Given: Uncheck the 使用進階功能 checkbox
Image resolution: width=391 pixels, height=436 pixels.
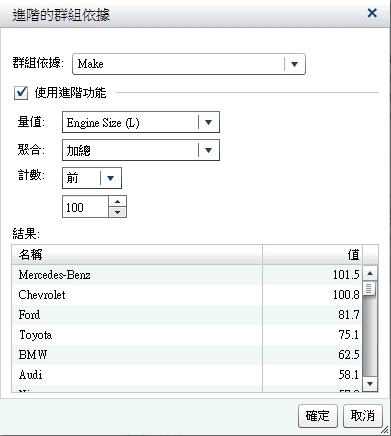Looking at the screenshot, I should [21, 93].
